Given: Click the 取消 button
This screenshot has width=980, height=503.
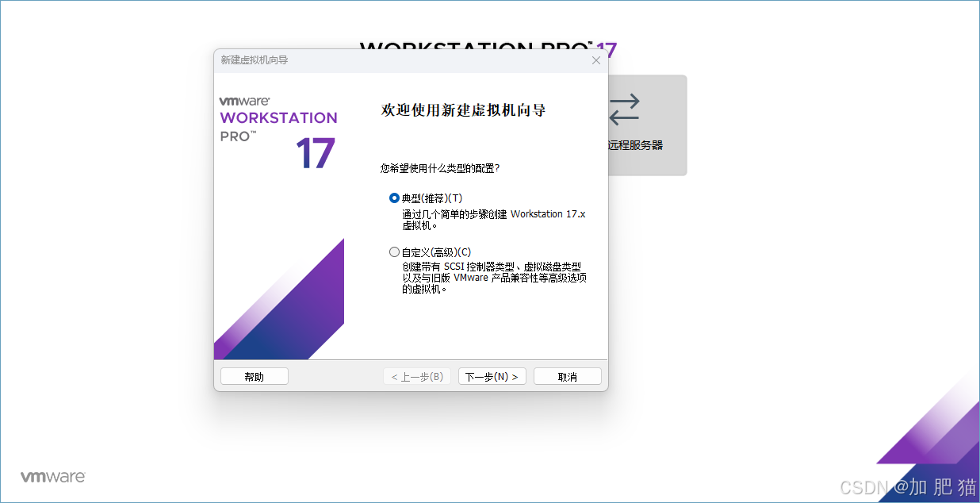Looking at the screenshot, I should (x=568, y=377).
